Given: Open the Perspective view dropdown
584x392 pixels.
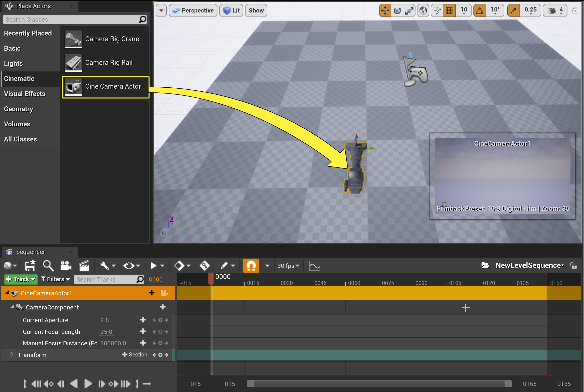Looking at the screenshot, I should (x=193, y=10).
